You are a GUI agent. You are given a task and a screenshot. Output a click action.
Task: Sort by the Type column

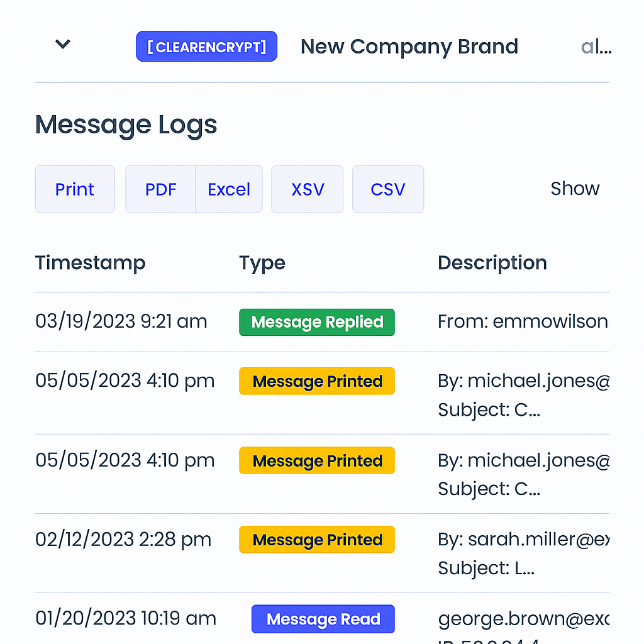[x=262, y=263]
